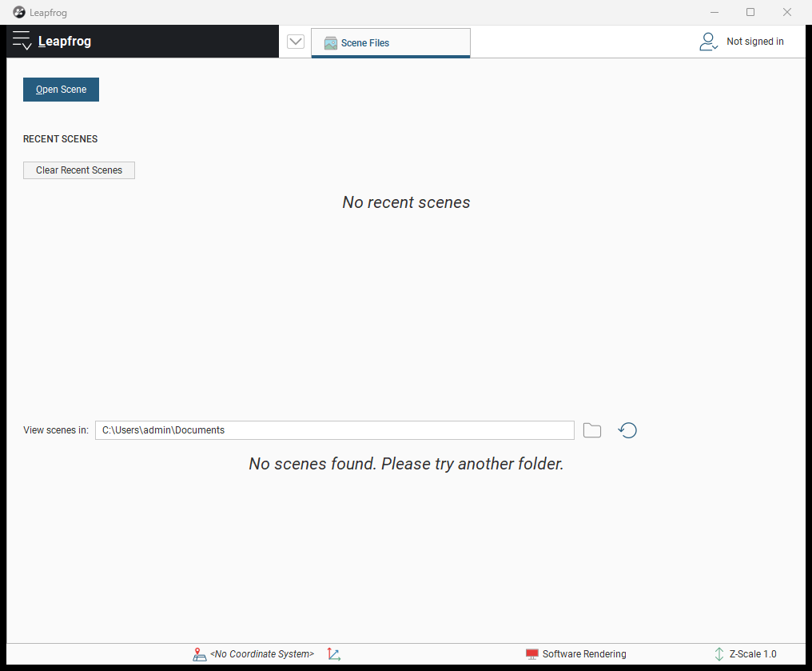
Task: Minimize the Leapfrog window
Action: point(714,12)
